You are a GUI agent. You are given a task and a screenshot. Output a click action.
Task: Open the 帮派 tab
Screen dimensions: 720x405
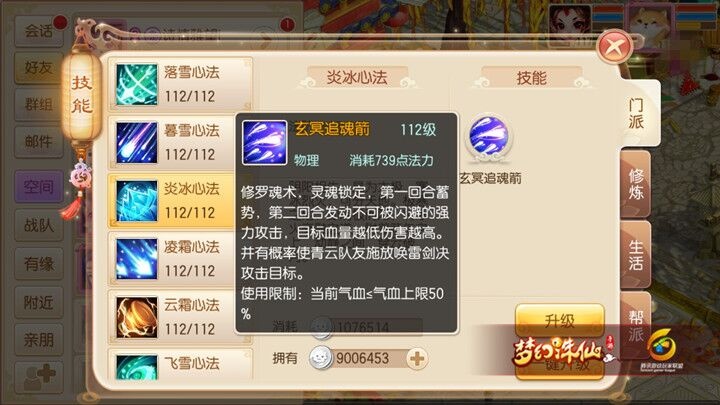coord(636,324)
